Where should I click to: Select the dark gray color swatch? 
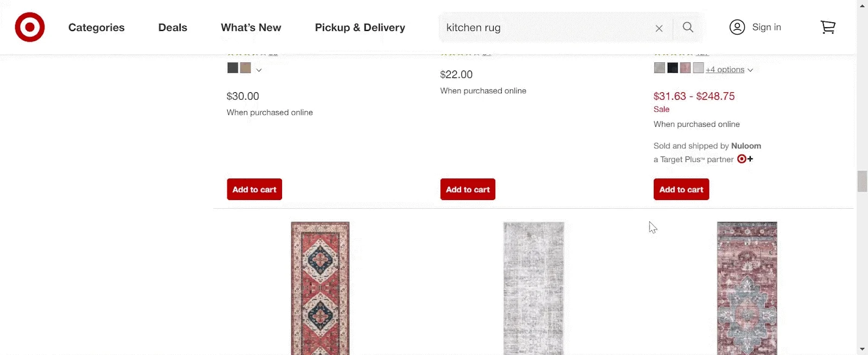coord(233,68)
